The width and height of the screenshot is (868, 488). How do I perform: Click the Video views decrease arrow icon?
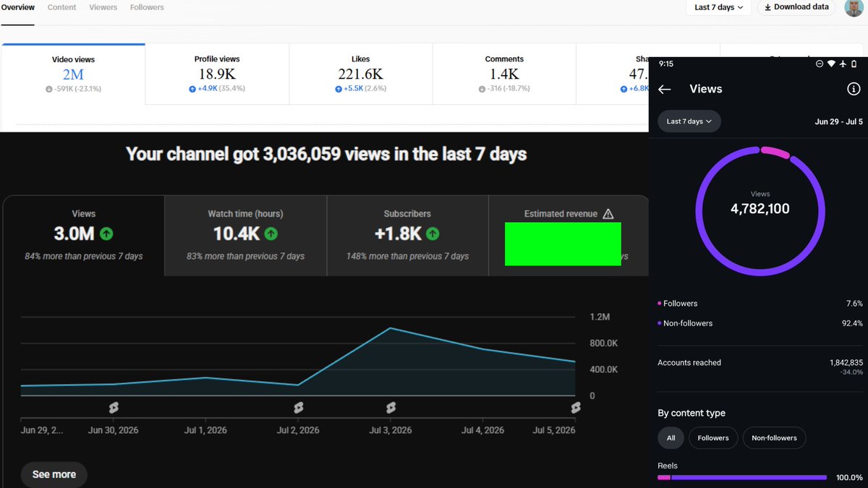[x=49, y=89]
